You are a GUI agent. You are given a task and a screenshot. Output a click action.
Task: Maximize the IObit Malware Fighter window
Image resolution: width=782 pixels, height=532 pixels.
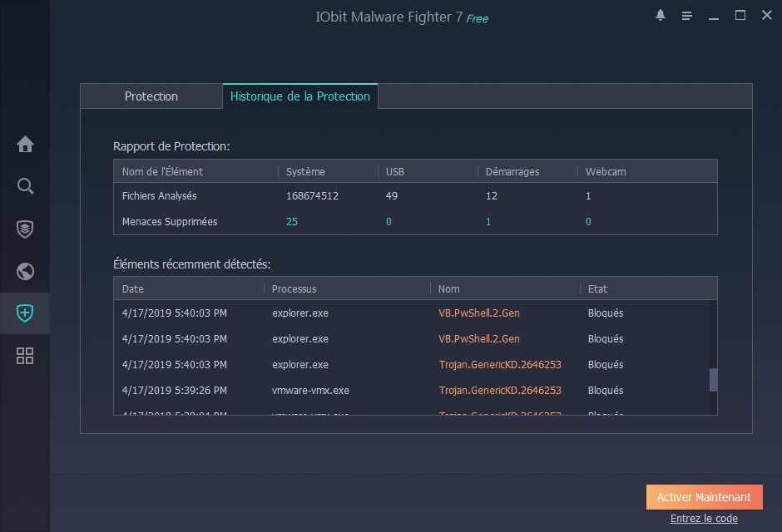click(740, 16)
